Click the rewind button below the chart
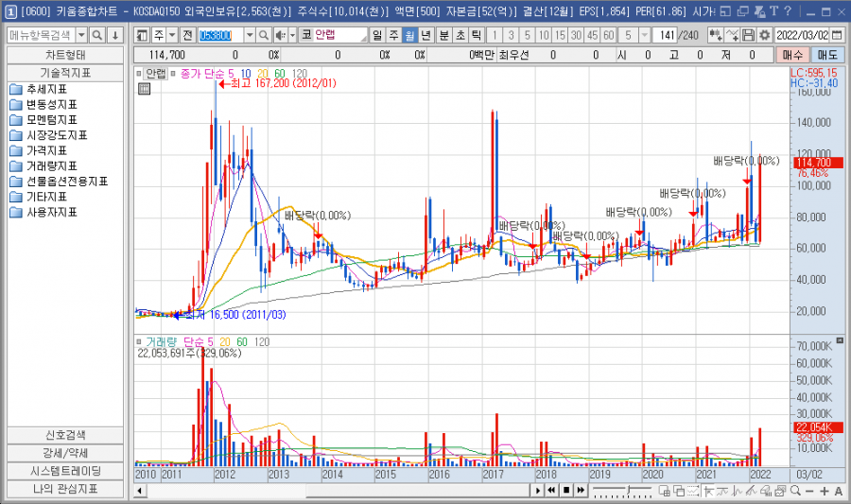Image resolution: width=851 pixels, height=504 pixels. point(551,491)
